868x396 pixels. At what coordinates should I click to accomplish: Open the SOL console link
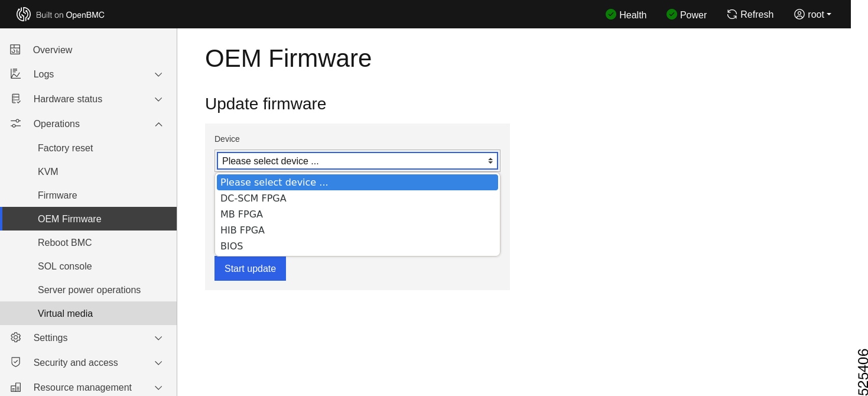point(65,266)
